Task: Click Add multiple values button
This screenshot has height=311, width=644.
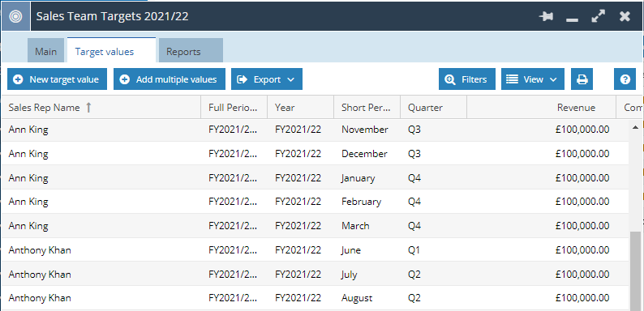Action: click(170, 79)
